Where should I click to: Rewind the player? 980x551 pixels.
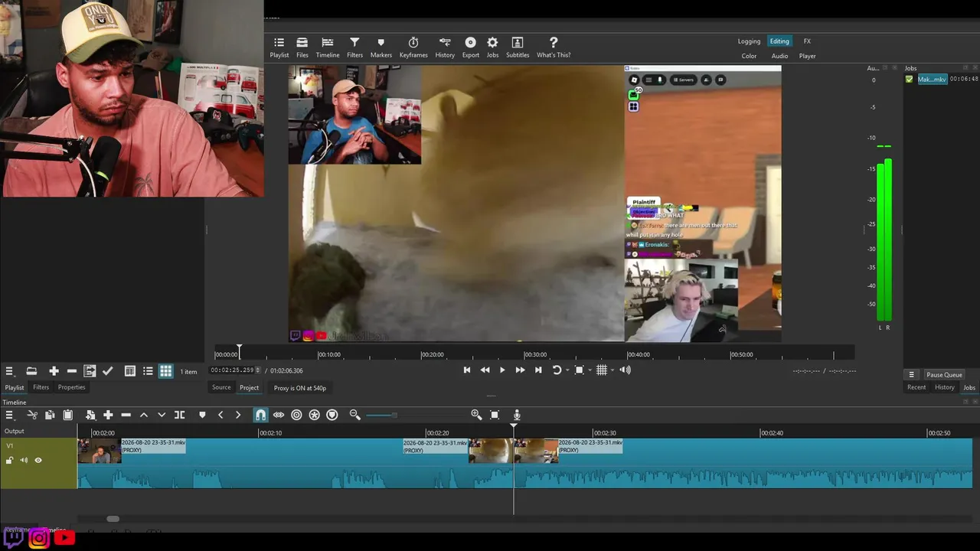pos(485,370)
